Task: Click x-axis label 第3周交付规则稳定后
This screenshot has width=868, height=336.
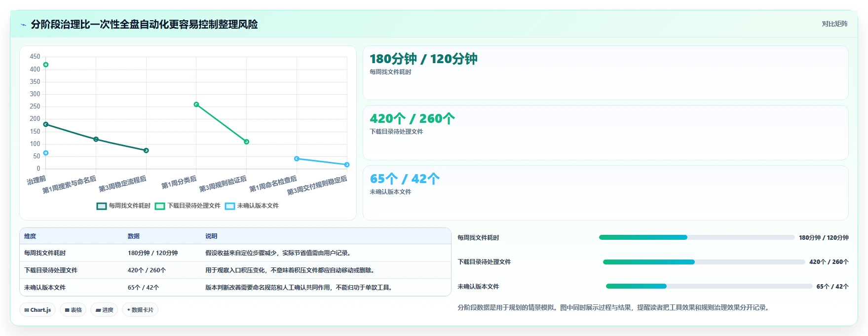Action: tap(317, 185)
